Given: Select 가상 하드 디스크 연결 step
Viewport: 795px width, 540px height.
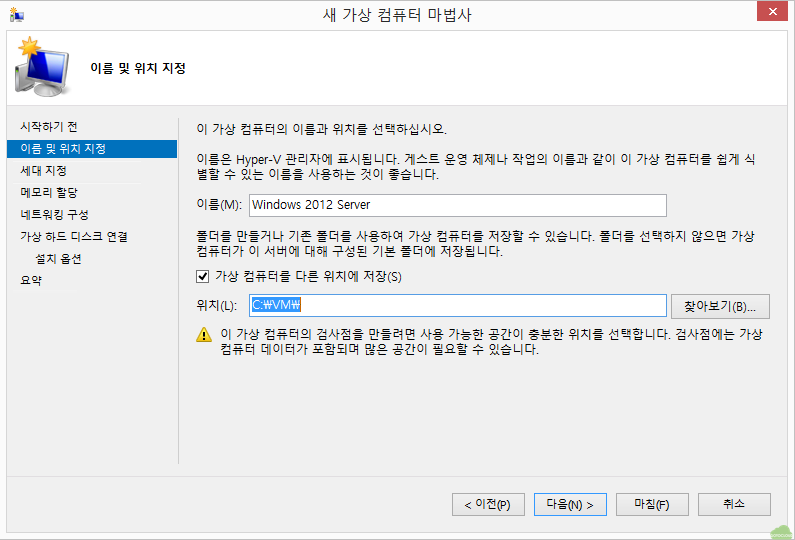Looking at the screenshot, I should [x=74, y=236].
